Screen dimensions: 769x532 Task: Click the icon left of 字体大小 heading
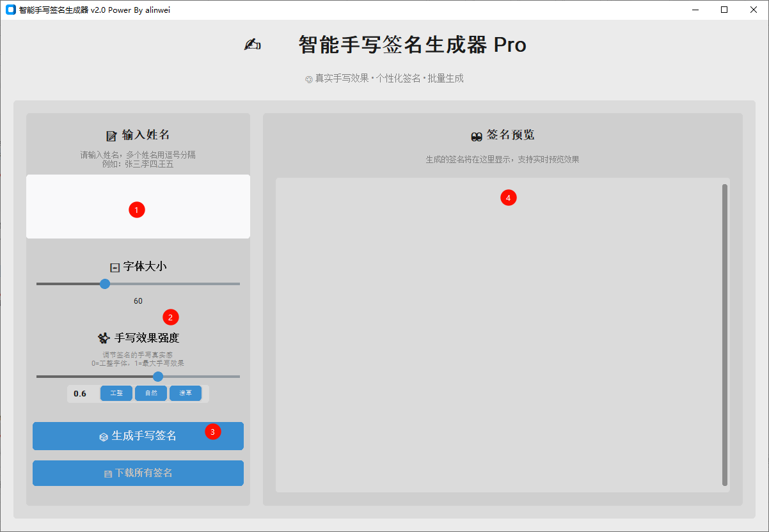tap(115, 267)
